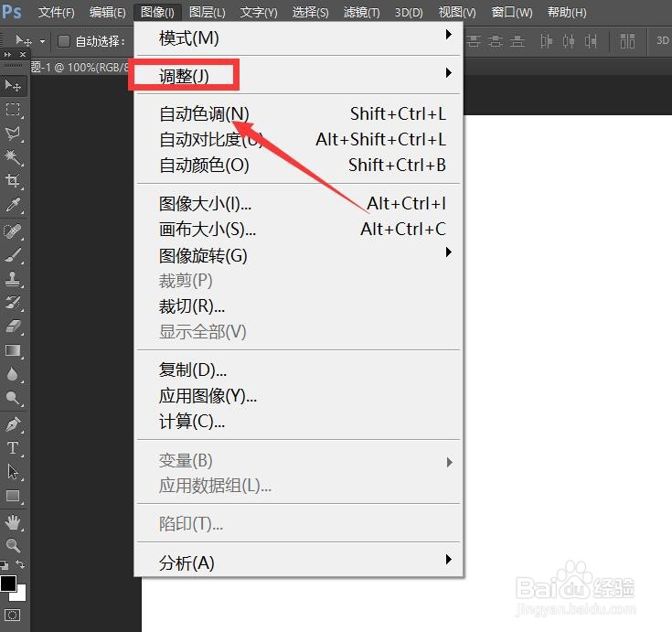Open the 编辑(E) menu

(108, 12)
